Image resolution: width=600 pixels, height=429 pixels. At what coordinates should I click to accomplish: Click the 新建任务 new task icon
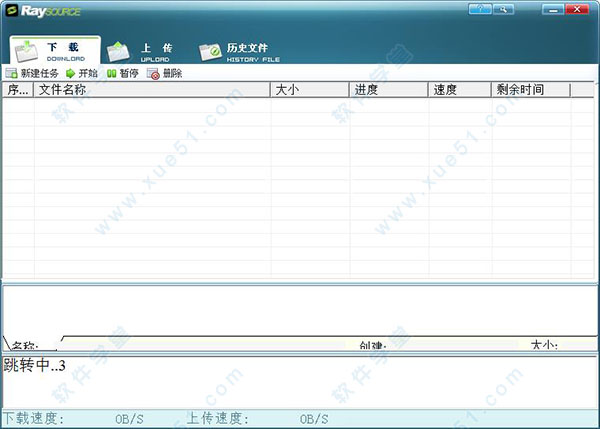pos(11,73)
